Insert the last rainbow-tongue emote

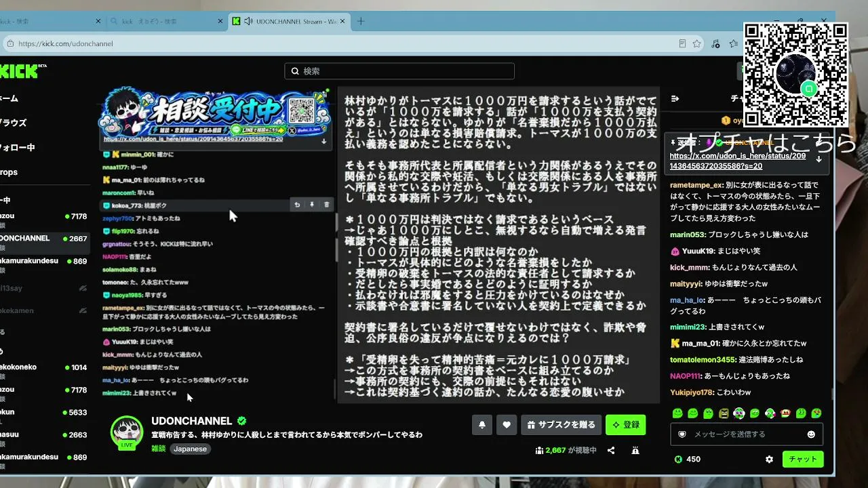click(x=817, y=413)
